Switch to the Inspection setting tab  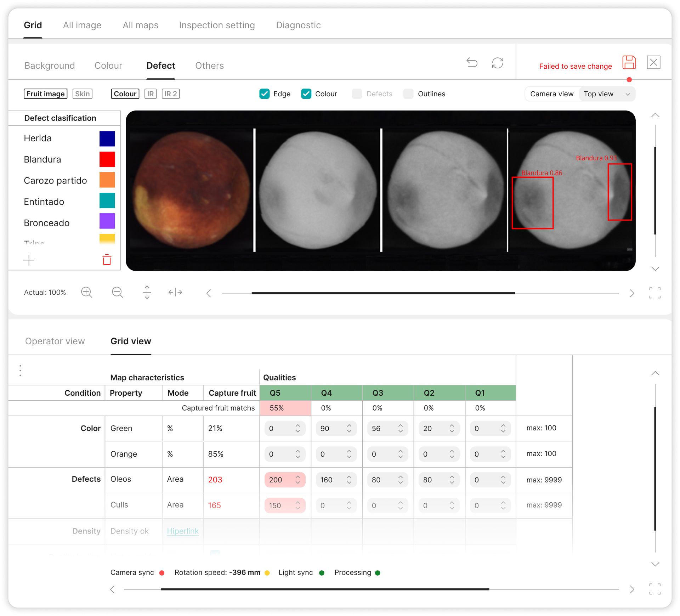[x=217, y=25]
